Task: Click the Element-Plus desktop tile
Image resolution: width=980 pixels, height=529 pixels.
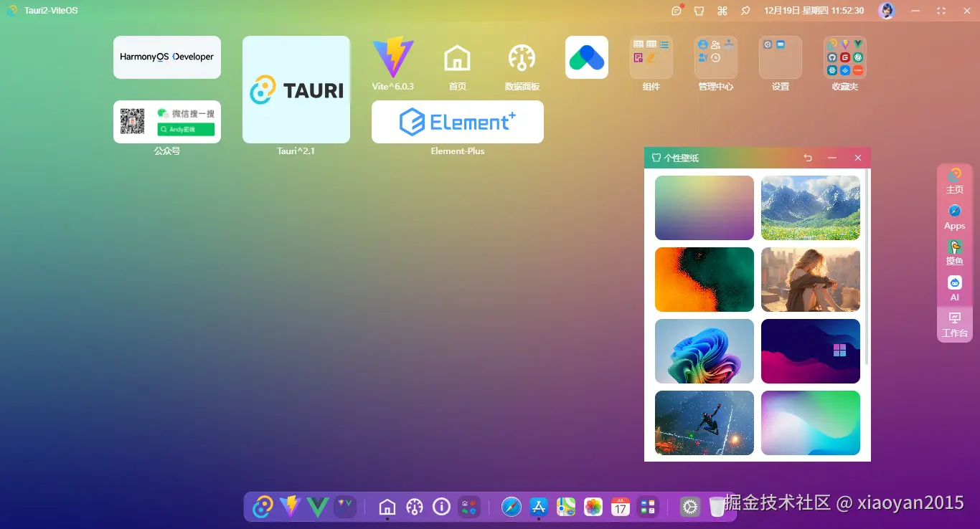Action: point(457,122)
